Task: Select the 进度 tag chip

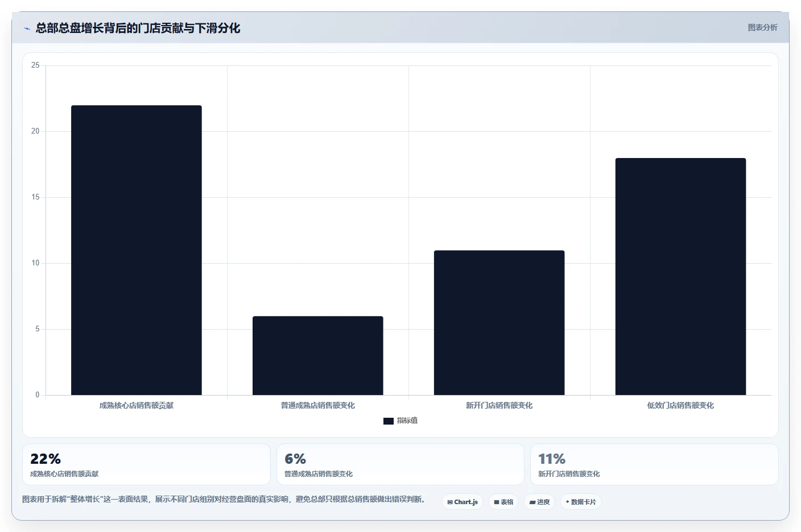Action: point(539,502)
